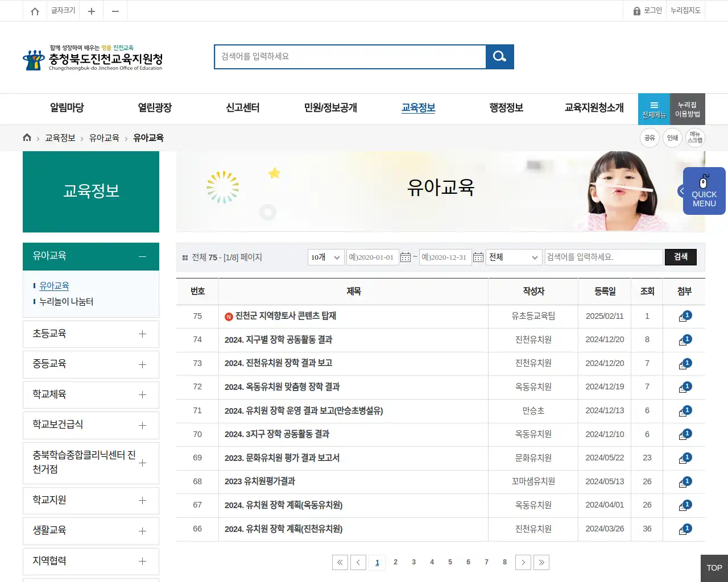Open attachment icon for post 68

(x=685, y=483)
